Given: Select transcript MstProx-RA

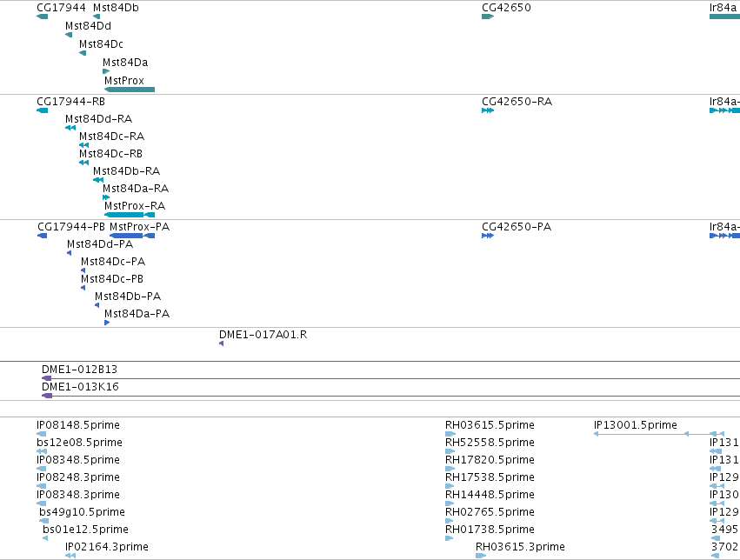Looking at the screenshot, I should point(135,206).
